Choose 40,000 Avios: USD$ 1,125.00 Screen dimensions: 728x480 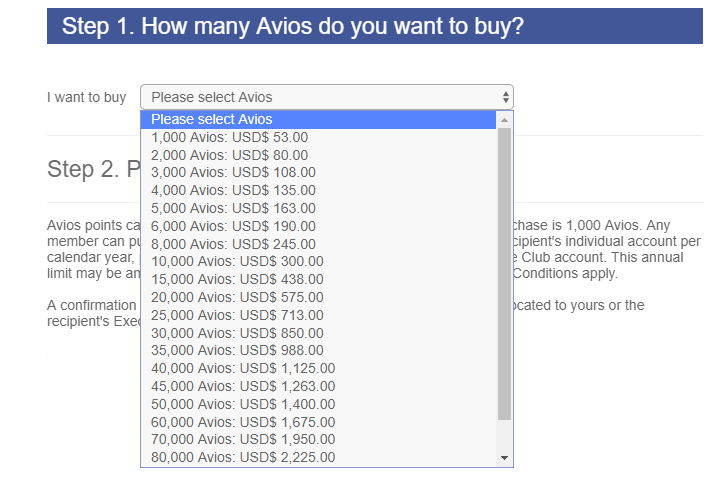243,368
